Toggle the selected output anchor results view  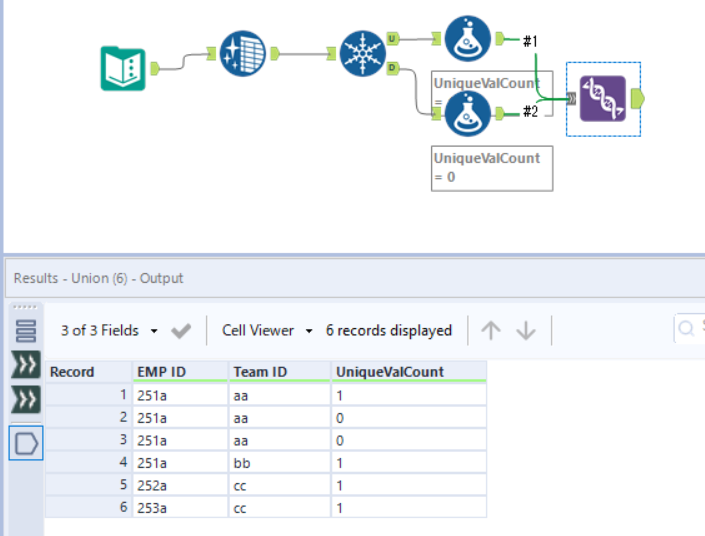[x=26, y=442]
